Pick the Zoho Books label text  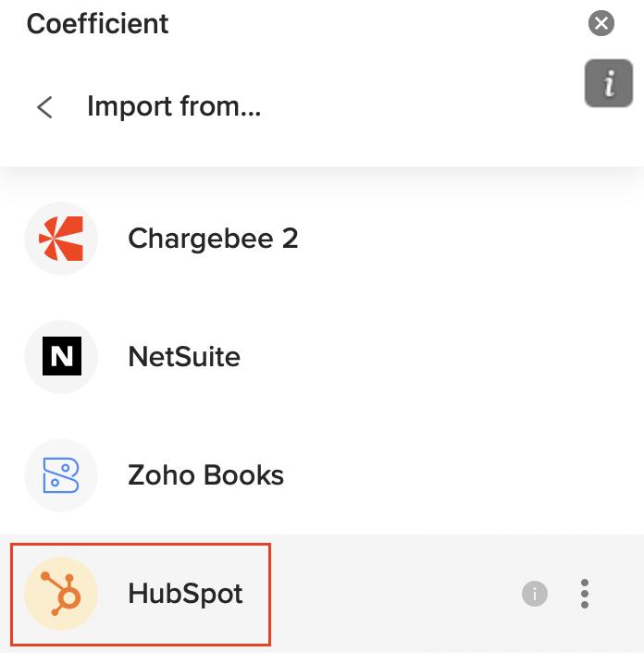pyautogui.click(x=205, y=475)
